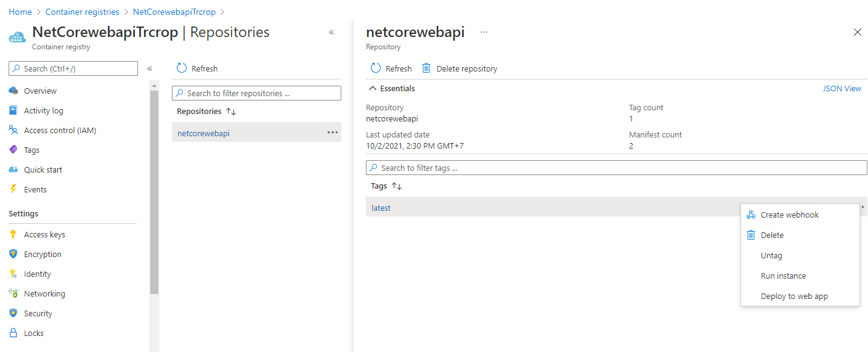Screen dimensions: 868x352
Task: Click the sidebar vertical scrollbar
Action: tap(154, 192)
